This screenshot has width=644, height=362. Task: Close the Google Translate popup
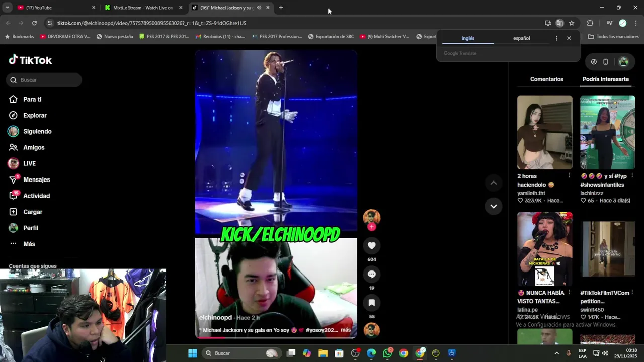pos(569,38)
